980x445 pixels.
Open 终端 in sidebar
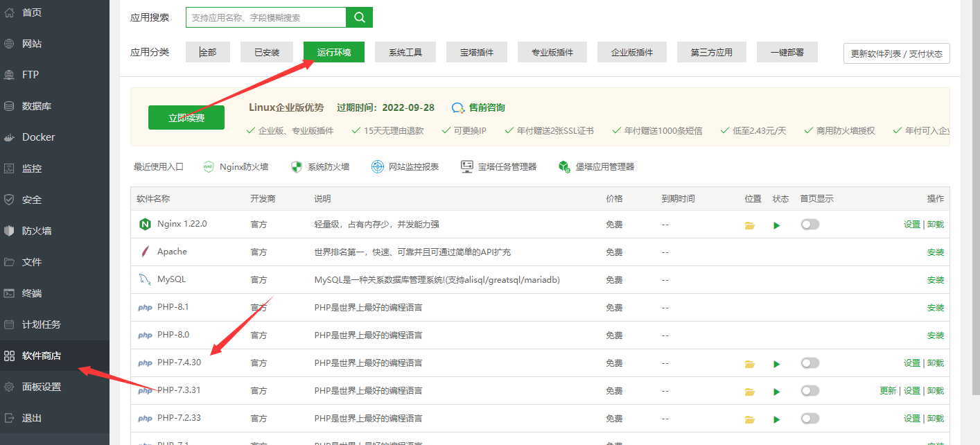click(x=55, y=293)
